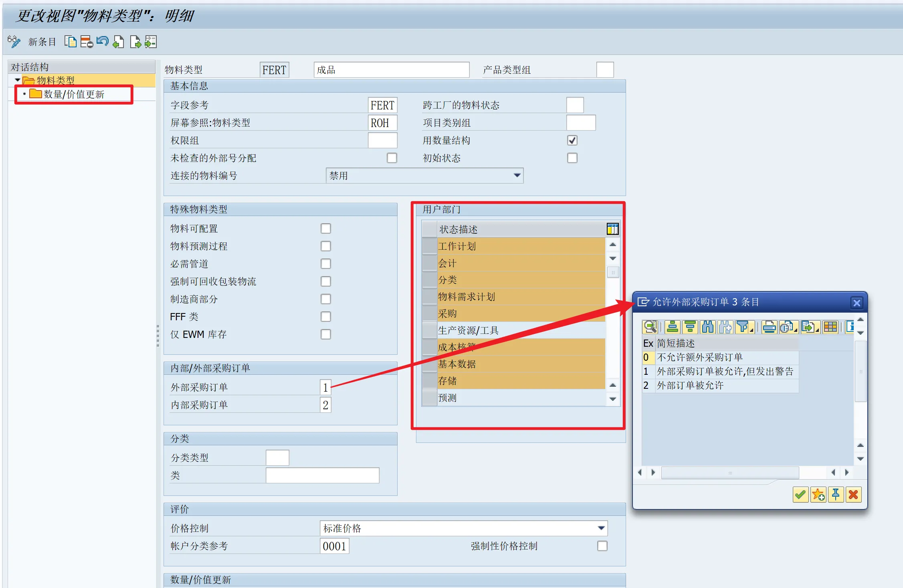
Task: Click the binoculars Find icon in popup
Action: click(x=708, y=327)
